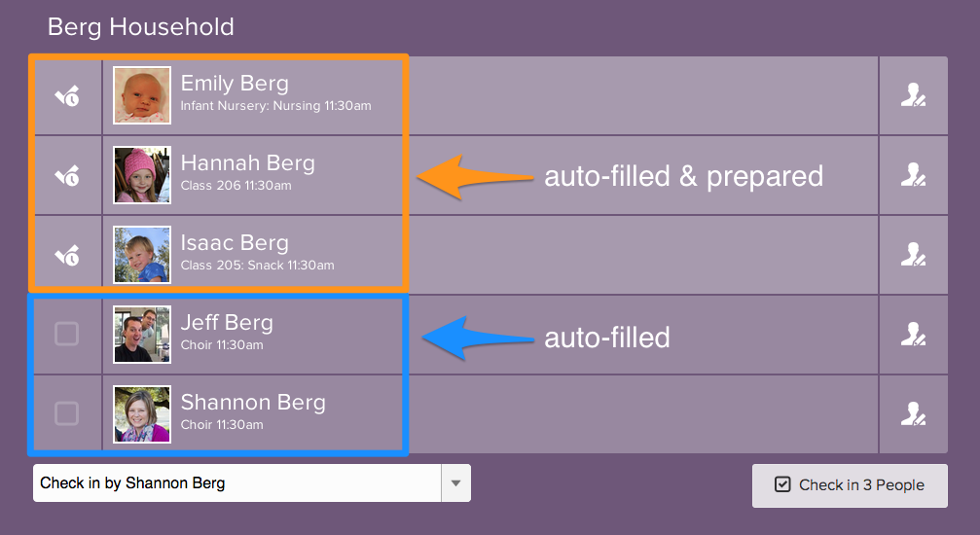Click Emily Berg's prepared check-in status icon

pos(66,96)
